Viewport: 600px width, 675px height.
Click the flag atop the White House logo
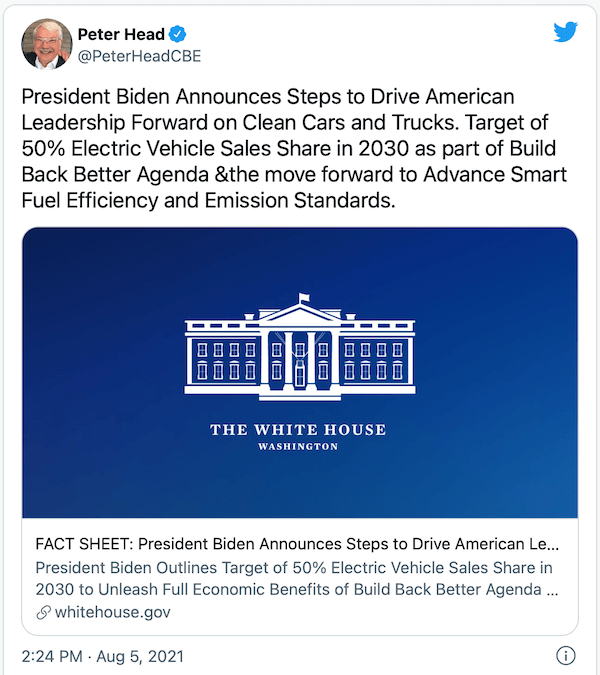(303, 298)
